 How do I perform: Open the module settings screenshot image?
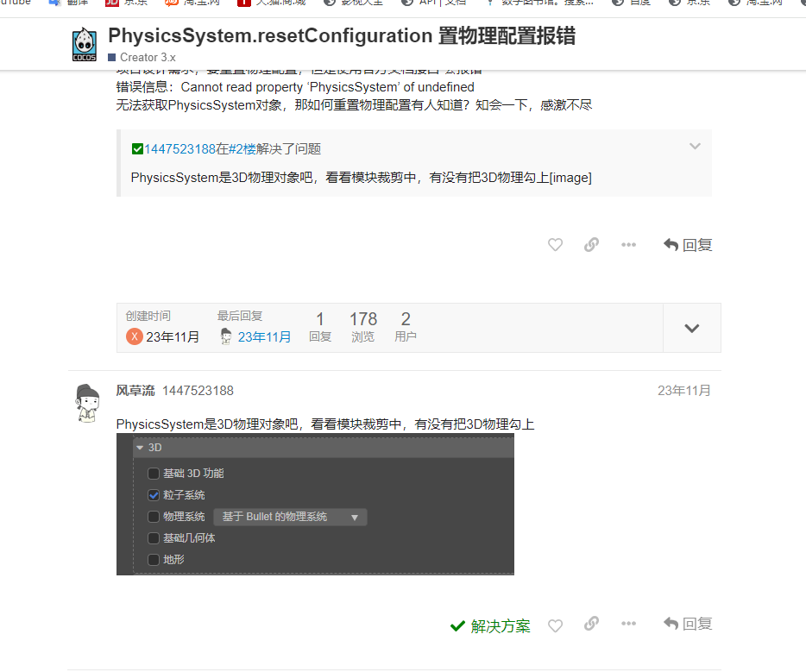coord(315,504)
